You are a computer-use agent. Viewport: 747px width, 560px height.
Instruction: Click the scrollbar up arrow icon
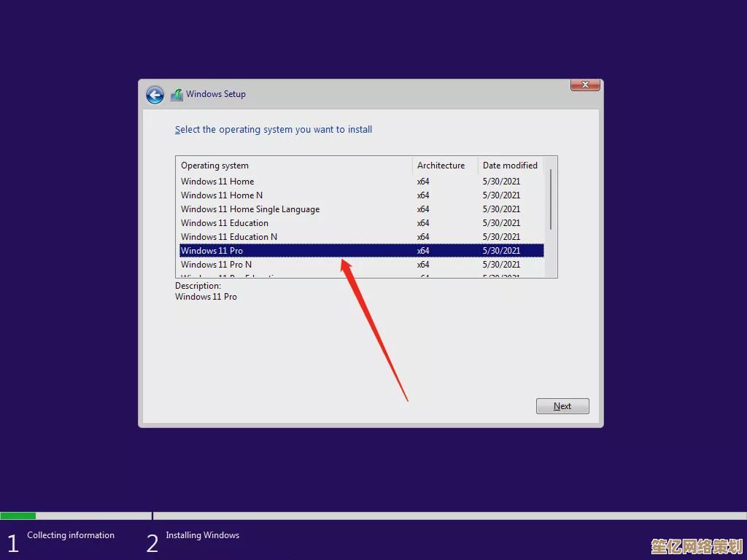(x=551, y=163)
